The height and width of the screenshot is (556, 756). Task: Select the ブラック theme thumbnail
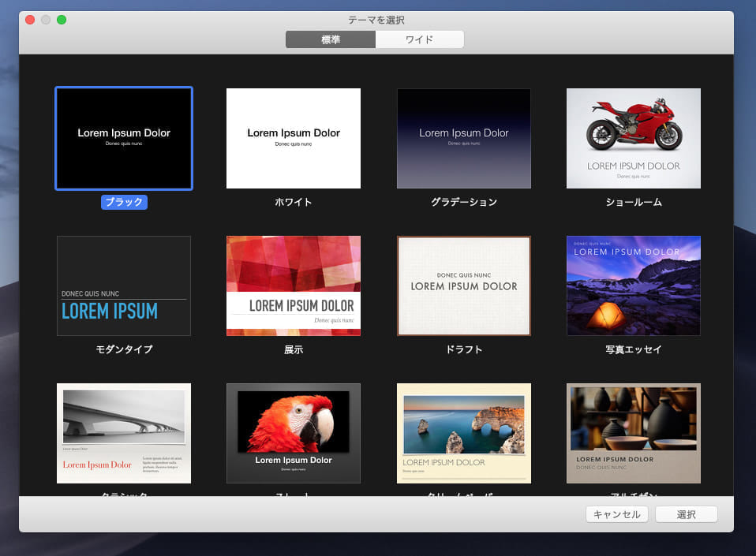pos(124,138)
